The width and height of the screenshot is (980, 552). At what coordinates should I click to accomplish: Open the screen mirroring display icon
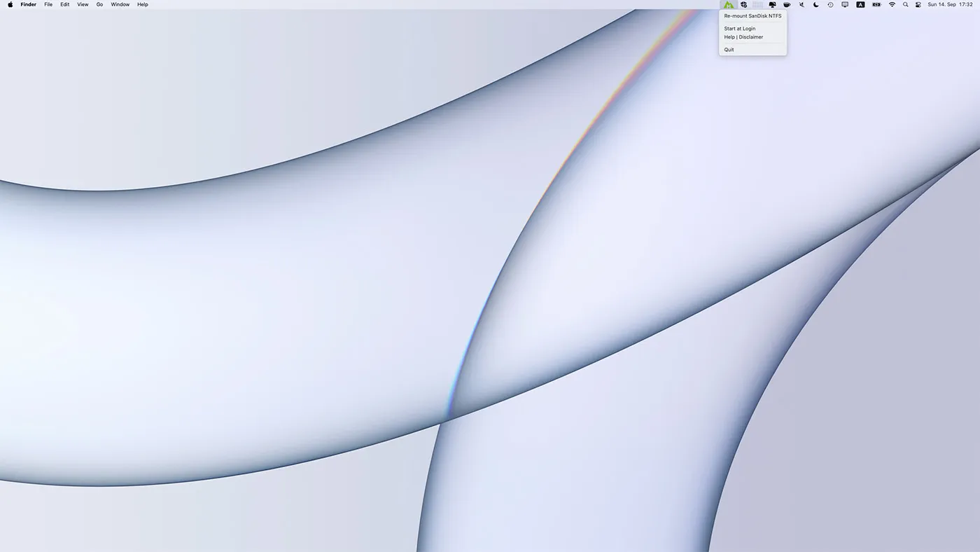(845, 5)
